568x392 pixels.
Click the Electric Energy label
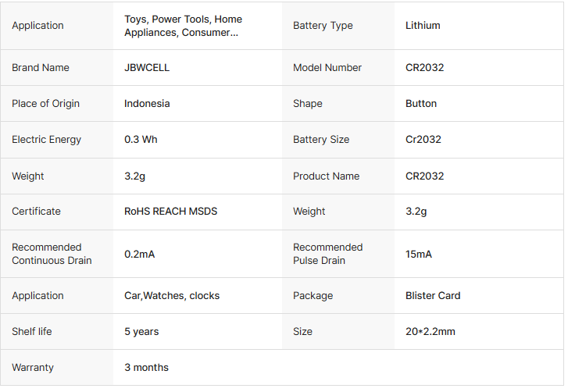[x=47, y=140]
